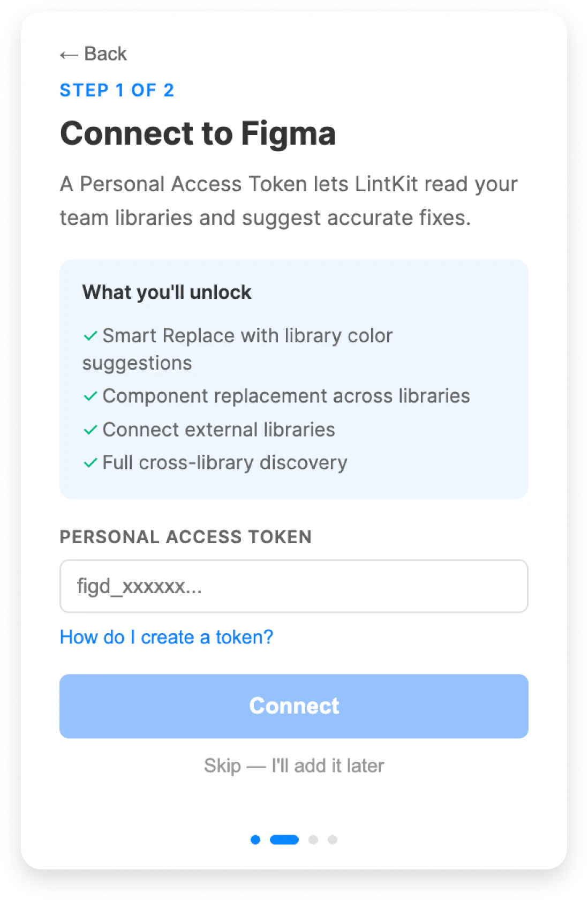This screenshot has width=588, height=900.
Task: Select the first pagination dot
Action: (254, 840)
